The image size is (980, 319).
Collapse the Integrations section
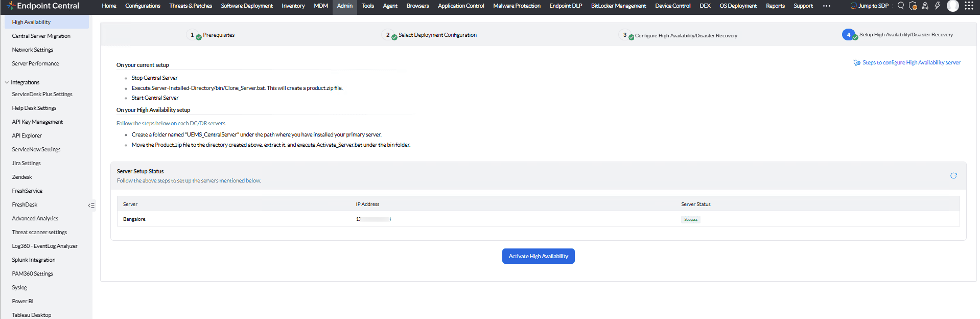click(x=7, y=82)
